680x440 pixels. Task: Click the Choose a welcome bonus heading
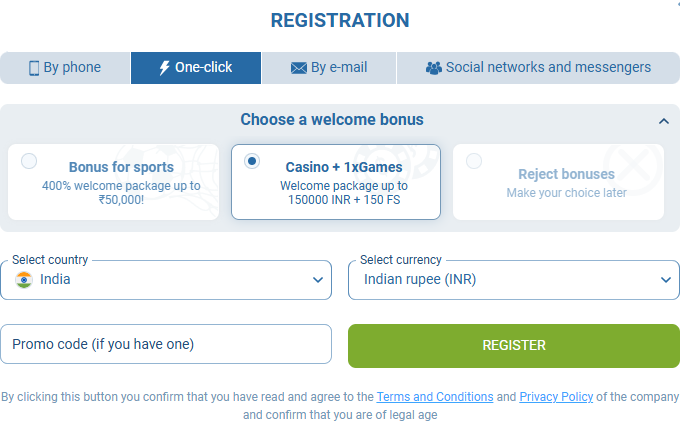click(x=332, y=120)
